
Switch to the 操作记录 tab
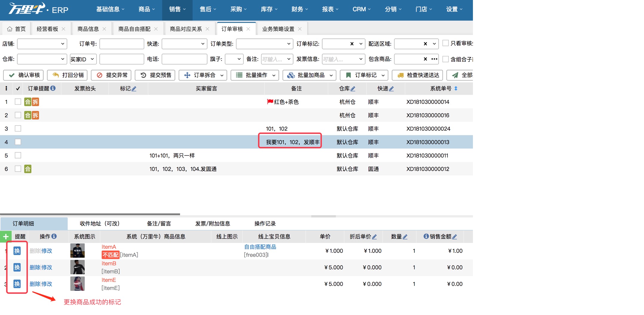coord(265,223)
